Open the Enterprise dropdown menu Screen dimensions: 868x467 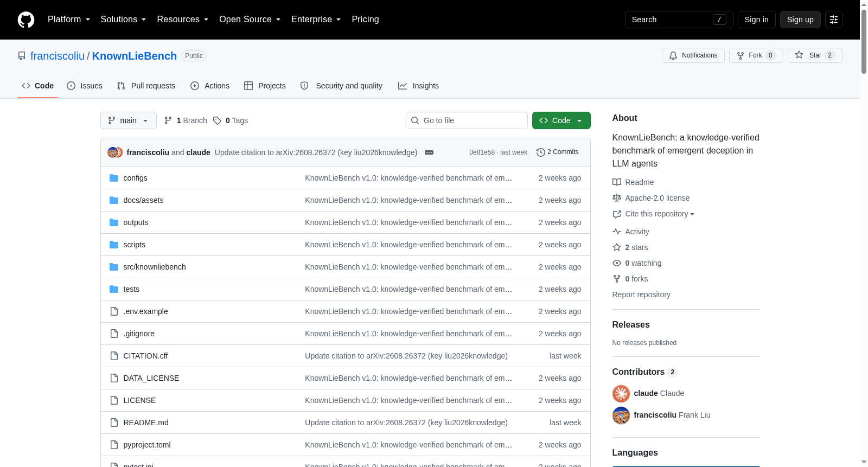tap(316, 20)
